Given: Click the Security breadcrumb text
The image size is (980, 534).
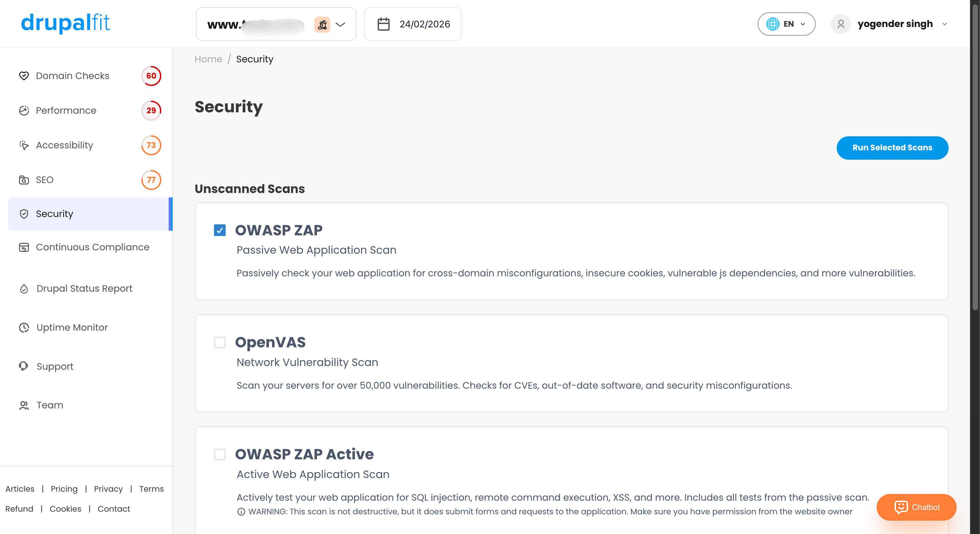Looking at the screenshot, I should 255,59.
